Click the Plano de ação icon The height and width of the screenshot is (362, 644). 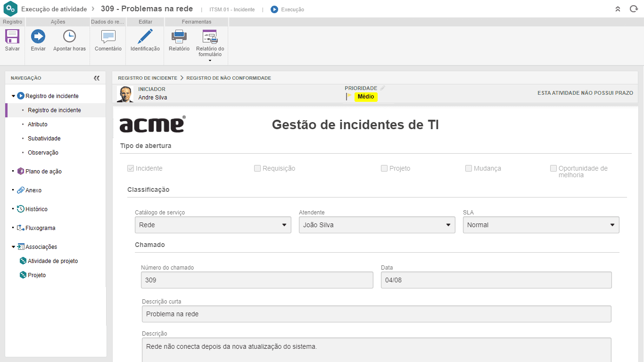(x=21, y=171)
